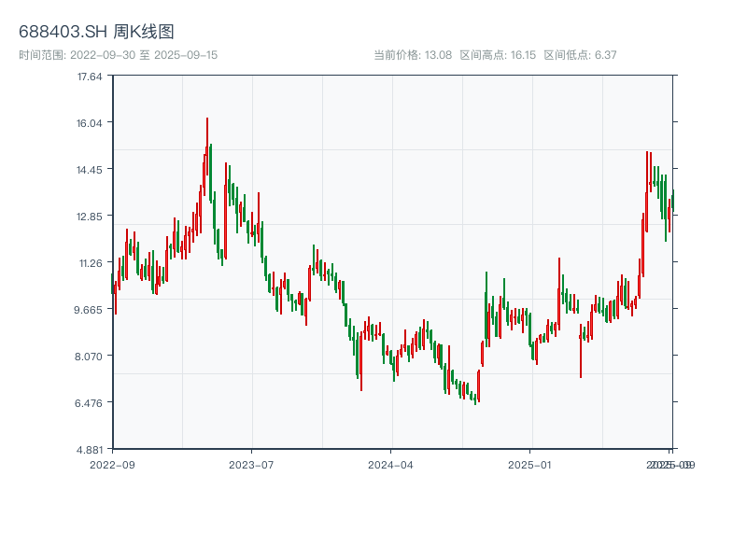Click the x-axis label 2023-07
Viewport: 747px width, 560px height.
click(x=251, y=465)
